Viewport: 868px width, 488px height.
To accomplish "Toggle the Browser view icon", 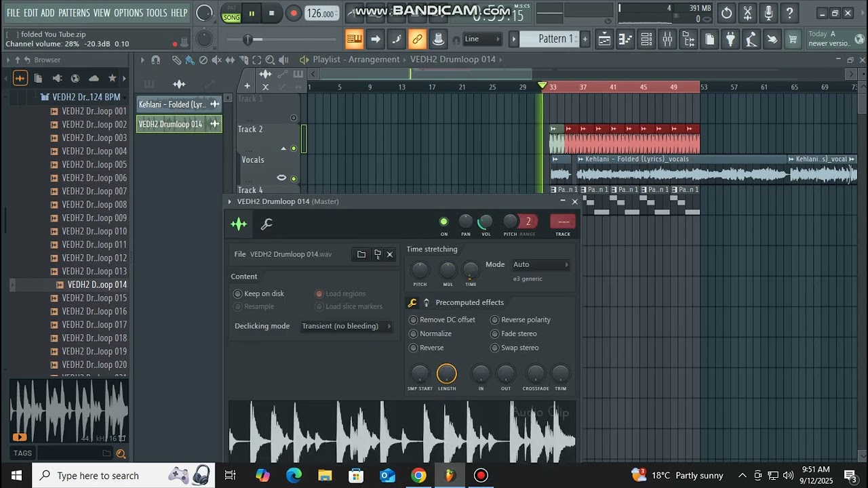I will [688, 39].
